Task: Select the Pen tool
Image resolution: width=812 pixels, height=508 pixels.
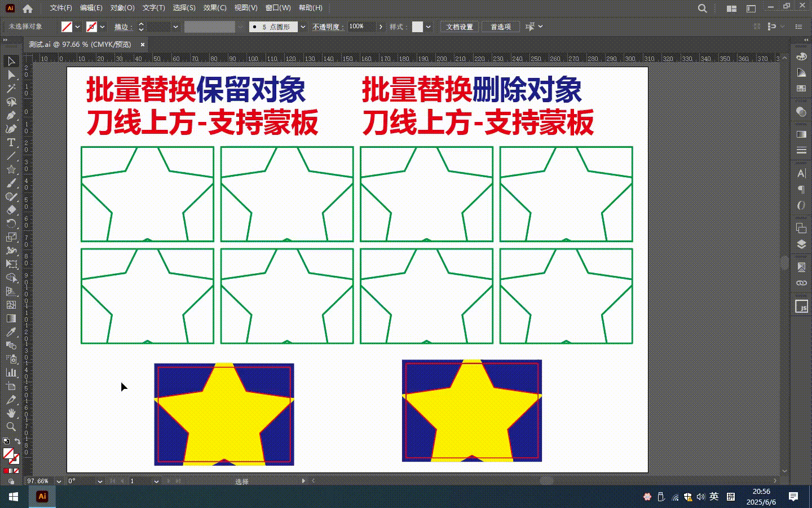Action: 11,116
